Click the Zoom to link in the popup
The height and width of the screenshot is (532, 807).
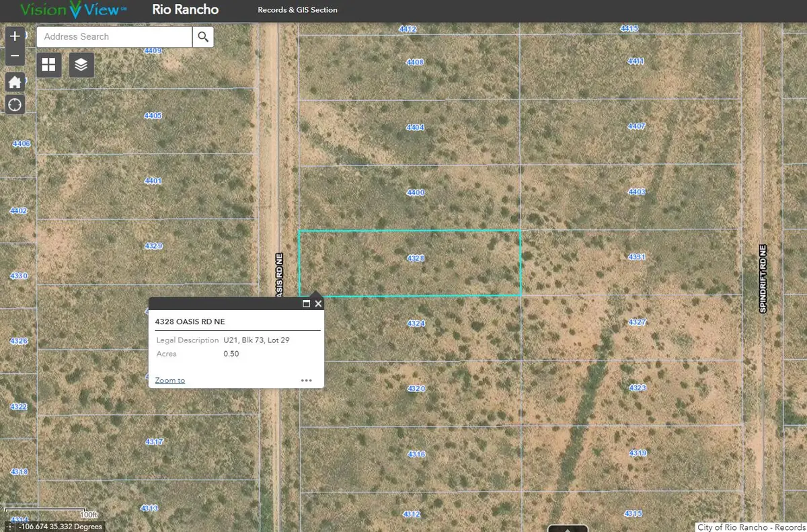(169, 380)
